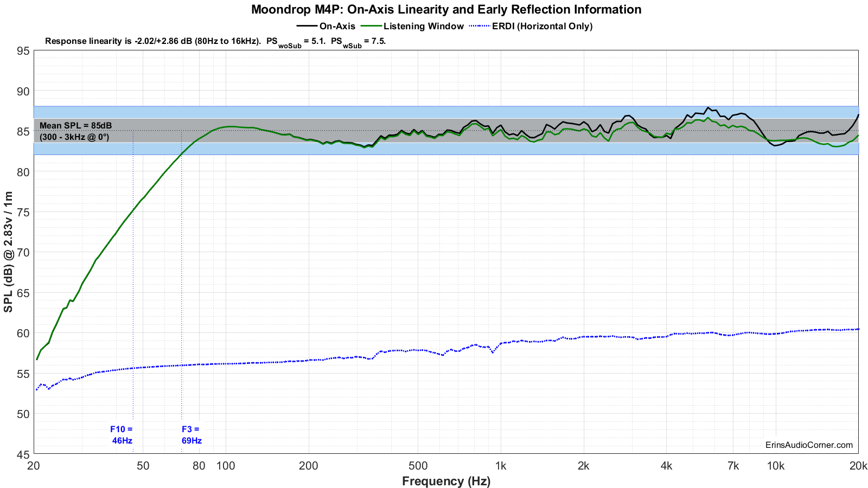Click the 80 tick on the SPL axis
The image size is (868, 488).
[23, 172]
